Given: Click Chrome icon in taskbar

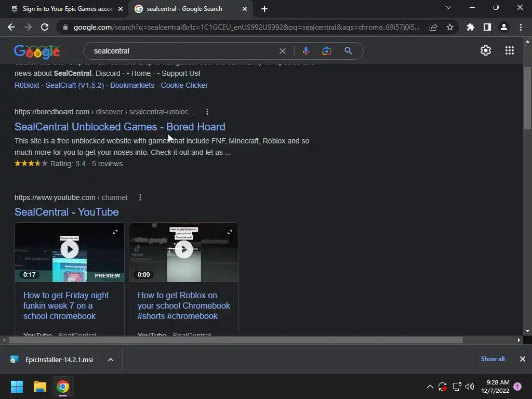Looking at the screenshot, I should pos(63,387).
